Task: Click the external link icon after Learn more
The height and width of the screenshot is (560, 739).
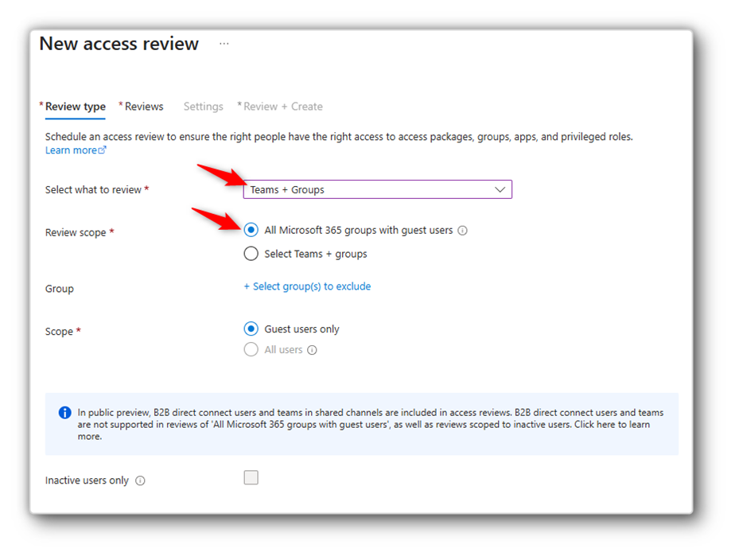Action: 103,150
